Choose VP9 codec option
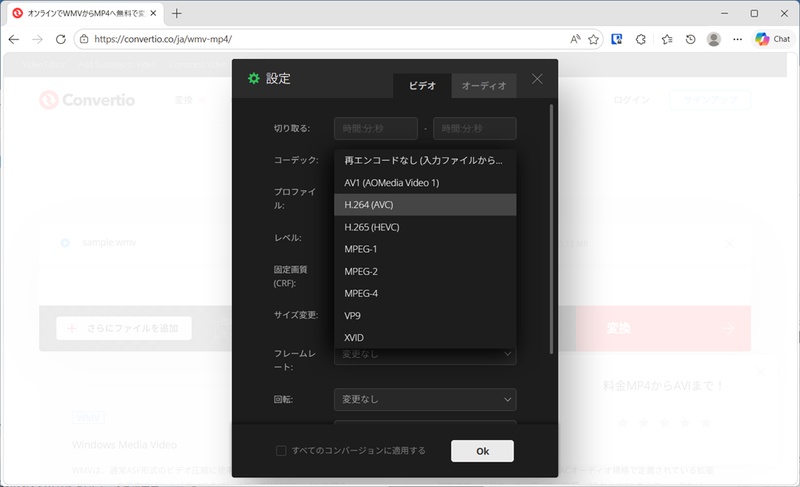This screenshot has height=487, width=800. click(425, 316)
